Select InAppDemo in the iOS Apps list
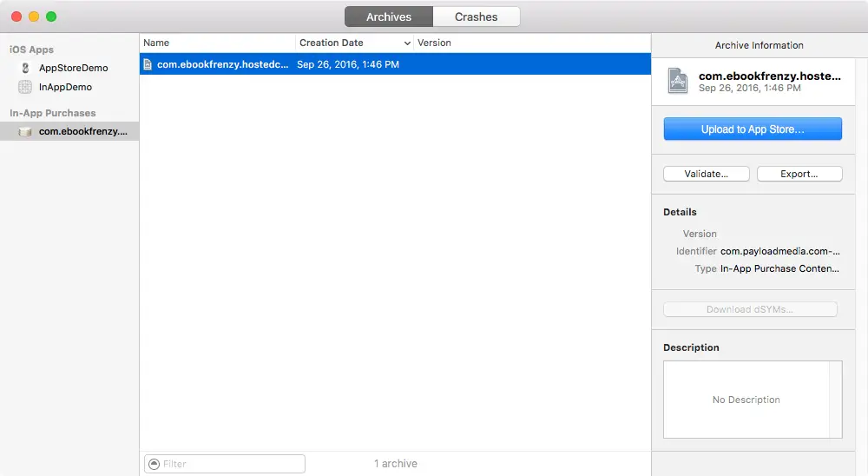868x476 pixels. [65, 87]
